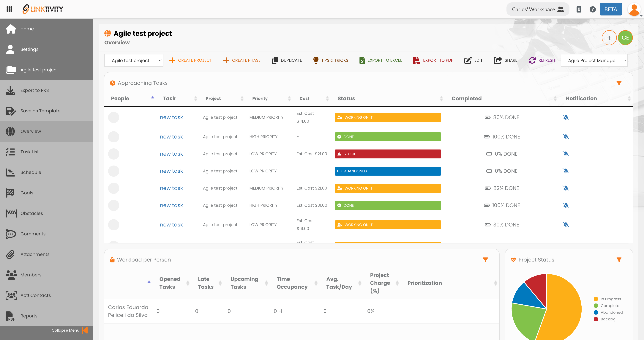
Task: Click Backlog legend swatch
Action: 596,319
